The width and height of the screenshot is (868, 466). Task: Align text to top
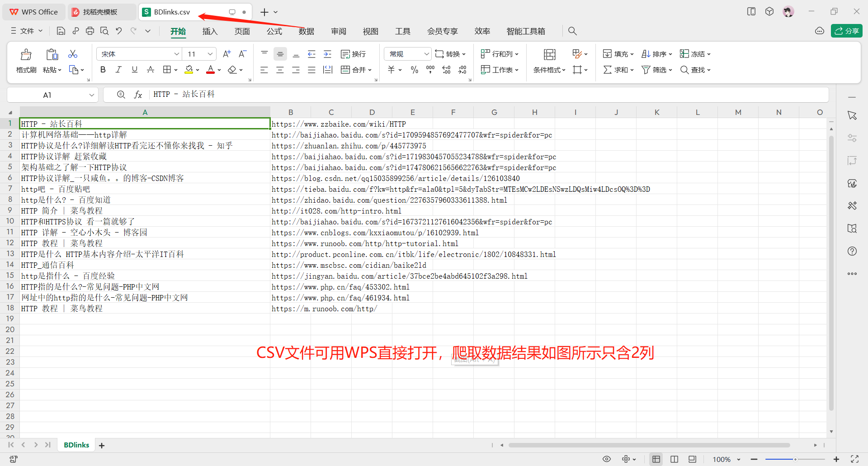point(264,54)
